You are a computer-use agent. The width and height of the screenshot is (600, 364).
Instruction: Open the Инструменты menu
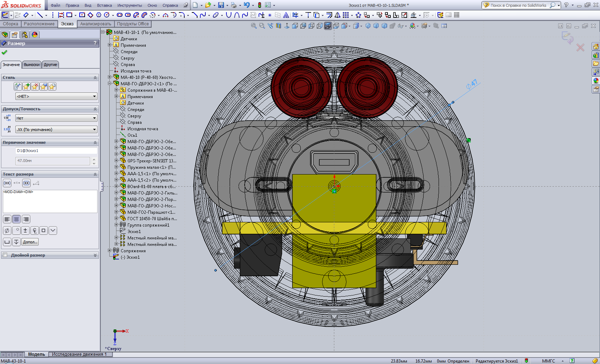coord(130,5)
